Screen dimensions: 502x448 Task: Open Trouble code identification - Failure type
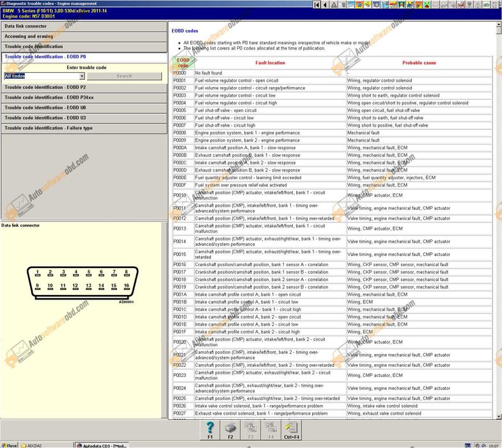(x=84, y=128)
